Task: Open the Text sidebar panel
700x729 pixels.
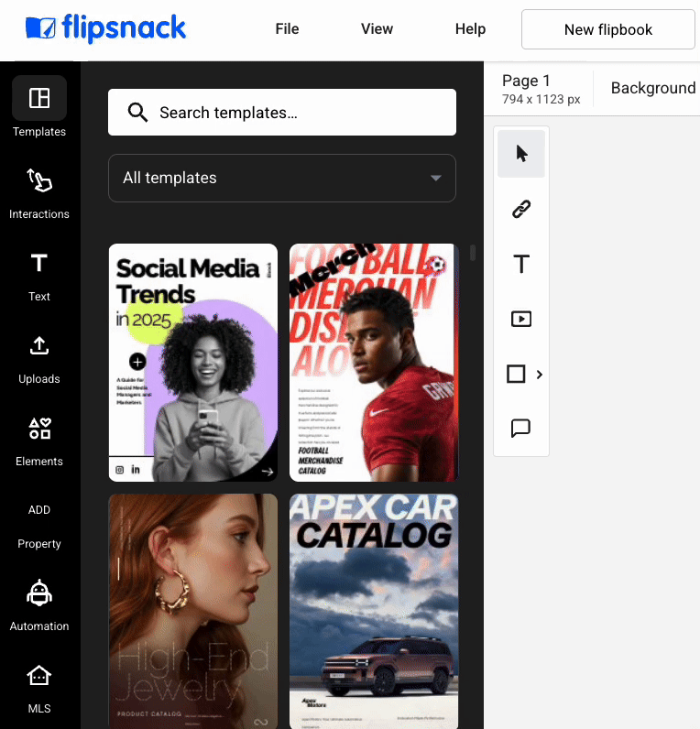Action: point(39,277)
